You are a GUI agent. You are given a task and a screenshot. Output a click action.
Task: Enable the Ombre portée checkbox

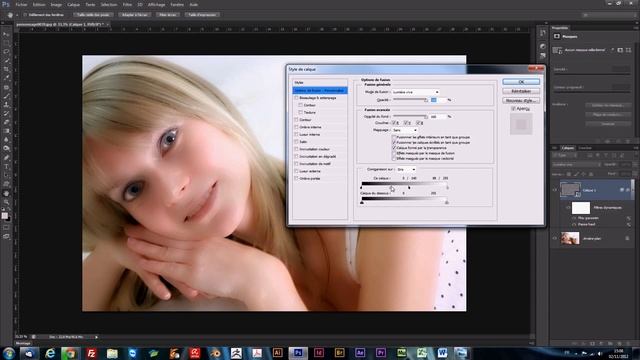point(296,178)
